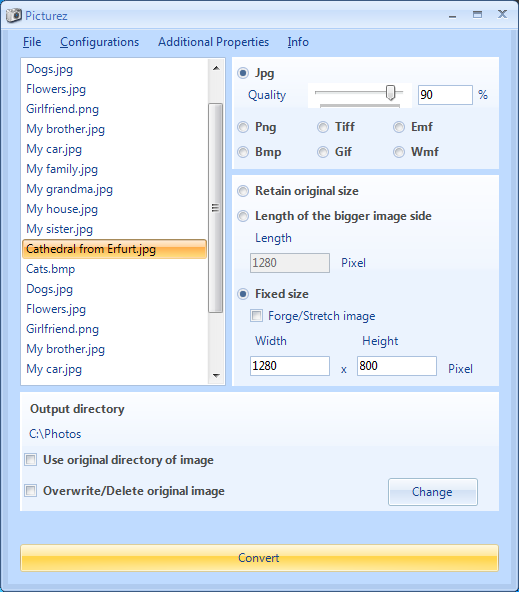Image resolution: width=519 pixels, height=592 pixels.
Task: Click the Quality slider handle
Action: click(x=391, y=93)
